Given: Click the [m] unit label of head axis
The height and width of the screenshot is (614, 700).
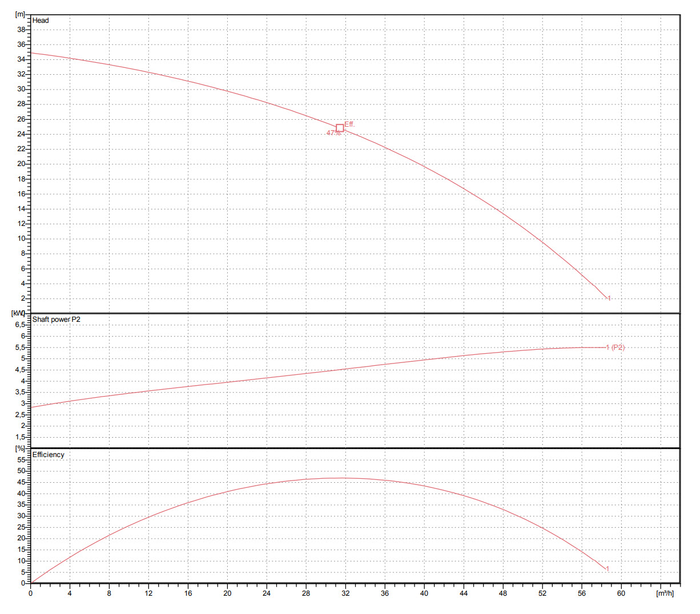Looking at the screenshot, I should click(x=20, y=14).
